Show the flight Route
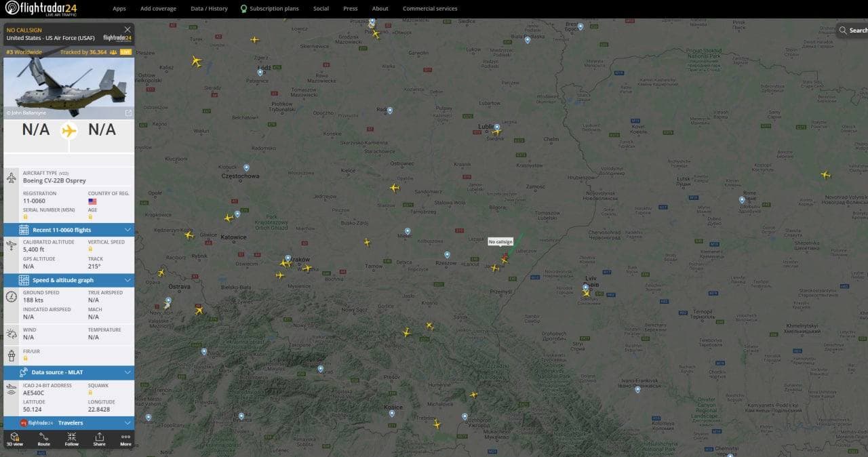Image resolution: width=868 pixels, height=457 pixels. pyautogui.click(x=43, y=439)
